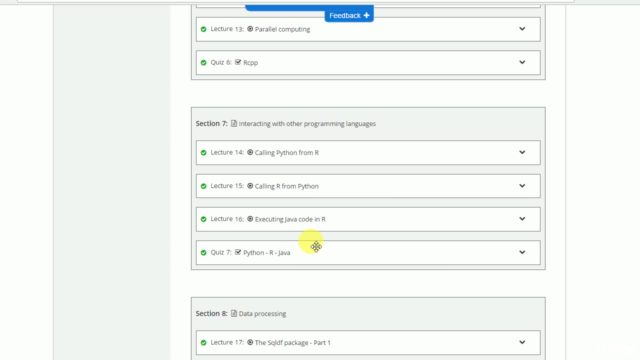Click the 'Quiz 7:' label
Image resolution: width=640 pixels, height=360 pixels.
coord(221,252)
